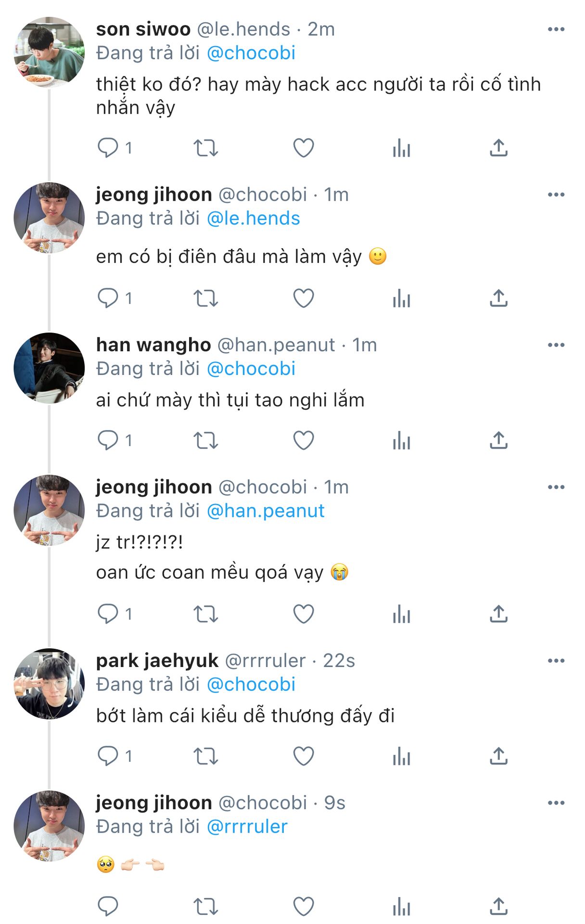Open park jaehyuk's avatar
Image resolution: width=585 pixels, height=924 pixels.
[49, 683]
